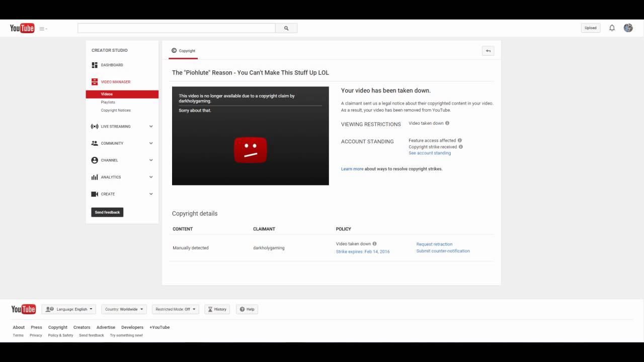
Task: Open the Copyright footer link
Action: pos(58,327)
